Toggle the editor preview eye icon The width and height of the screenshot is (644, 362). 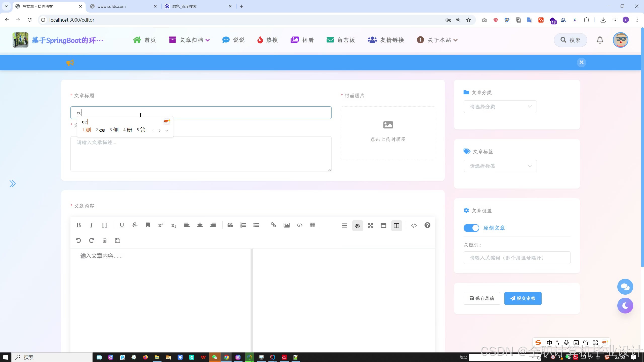pos(357,226)
